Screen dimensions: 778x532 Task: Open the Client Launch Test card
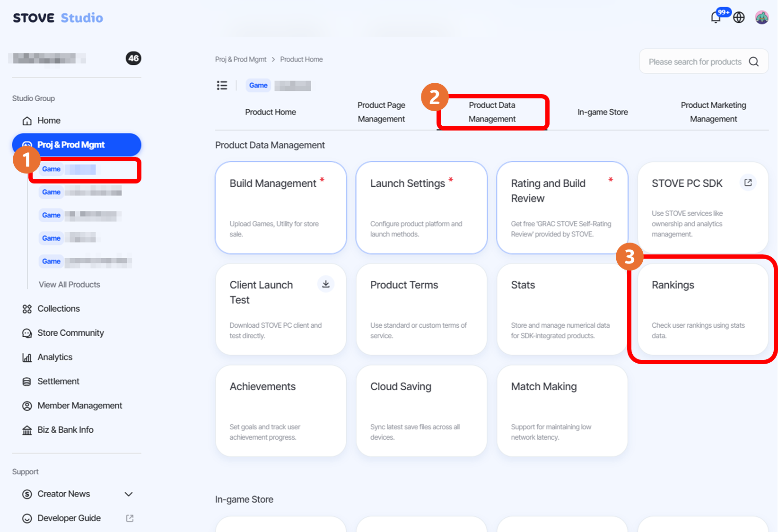[x=281, y=309]
